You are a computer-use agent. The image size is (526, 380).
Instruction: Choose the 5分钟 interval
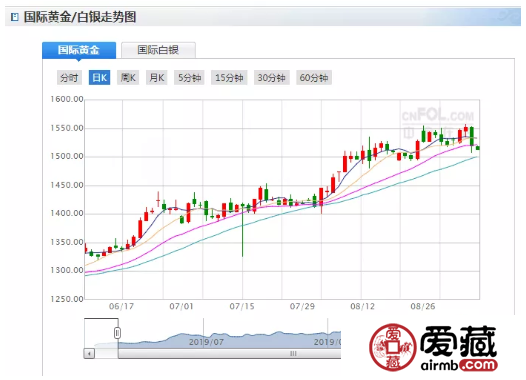click(x=190, y=78)
